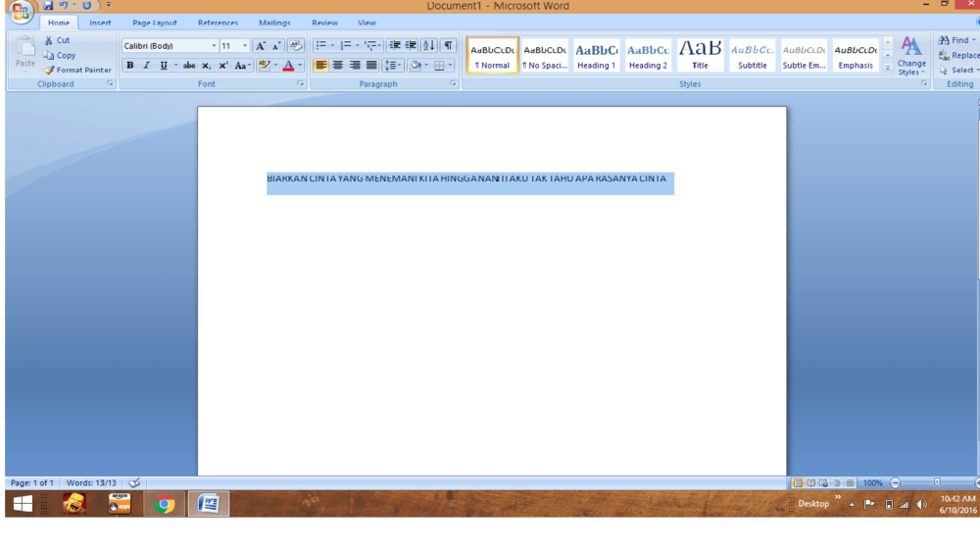This screenshot has width=980, height=551.
Task: Activate Format Painter
Action: tap(77, 70)
